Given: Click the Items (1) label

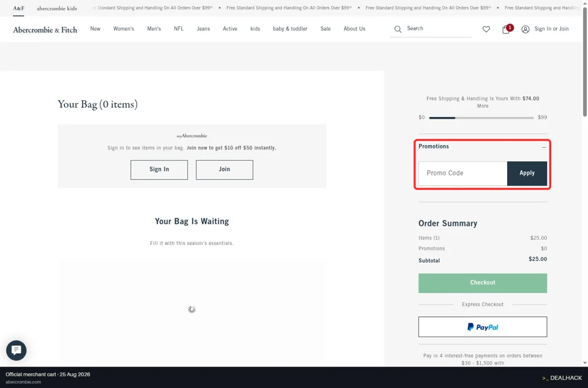Looking at the screenshot, I should pos(429,238).
